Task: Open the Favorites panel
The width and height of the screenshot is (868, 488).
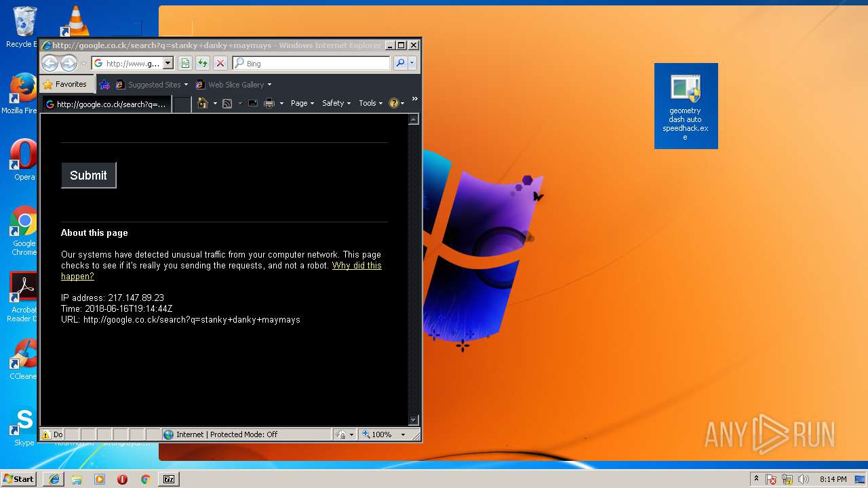Action: [x=66, y=84]
